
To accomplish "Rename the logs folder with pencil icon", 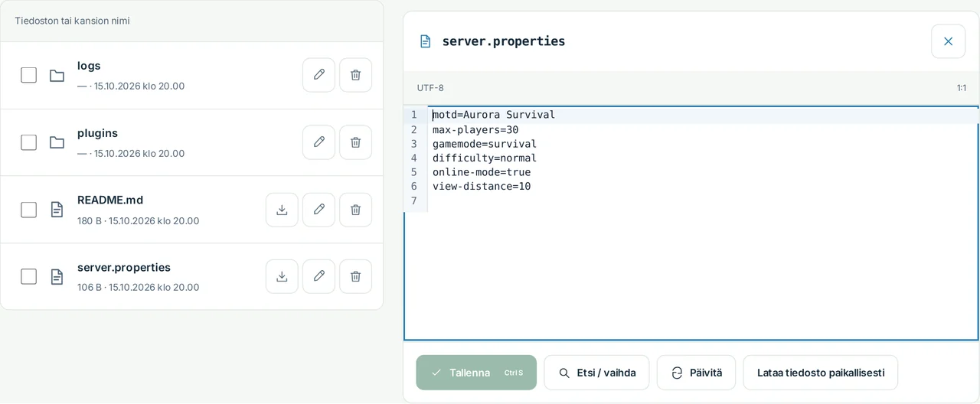I will (x=318, y=75).
